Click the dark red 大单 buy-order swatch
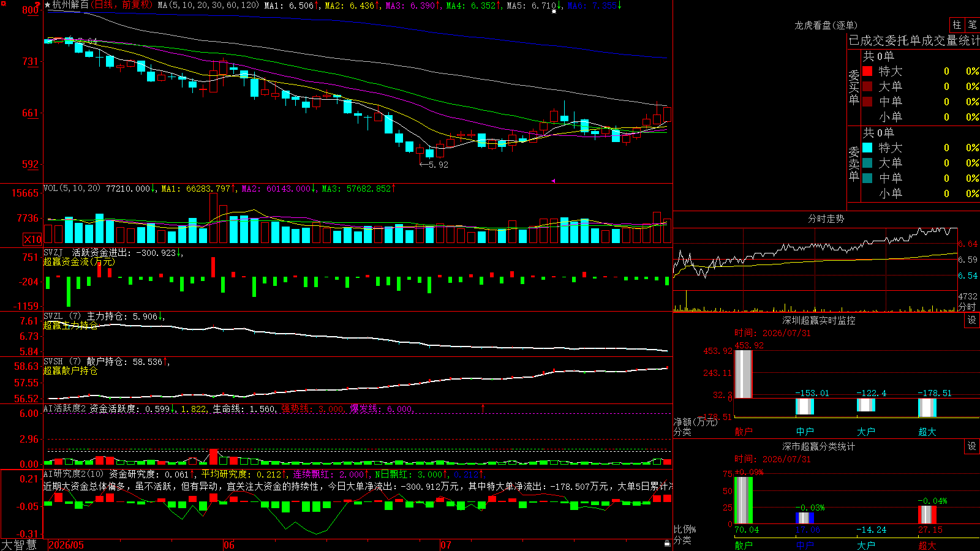 (867, 86)
